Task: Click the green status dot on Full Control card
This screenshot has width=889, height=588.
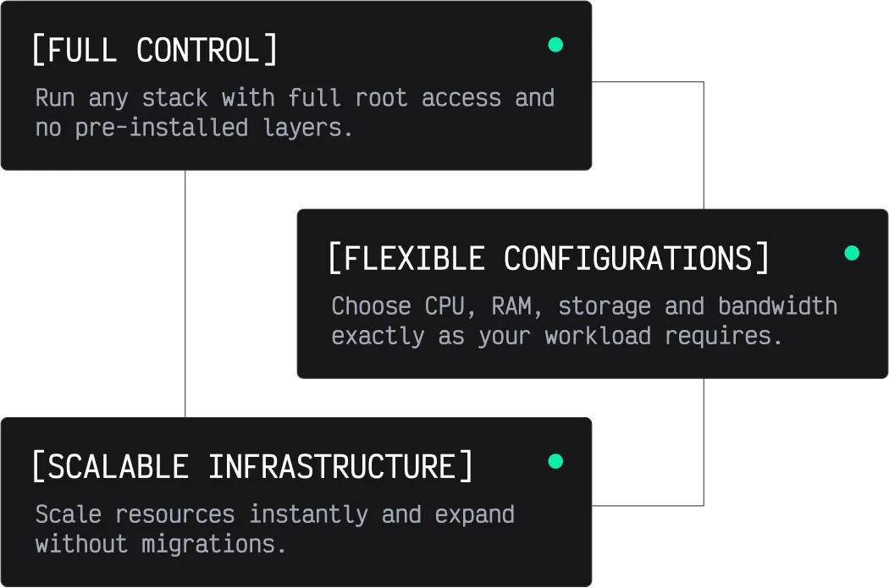Action: click(555, 45)
